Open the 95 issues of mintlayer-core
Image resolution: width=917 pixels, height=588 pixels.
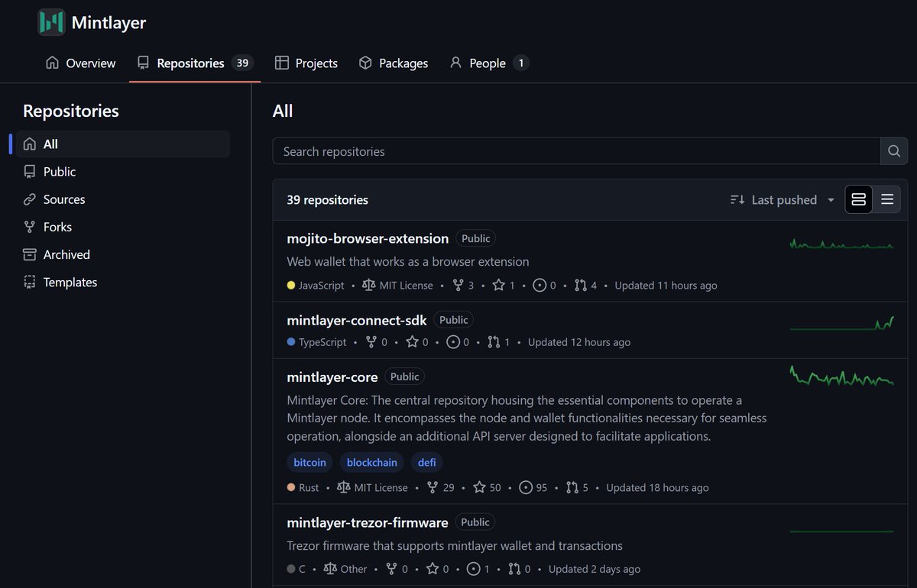pos(533,487)
